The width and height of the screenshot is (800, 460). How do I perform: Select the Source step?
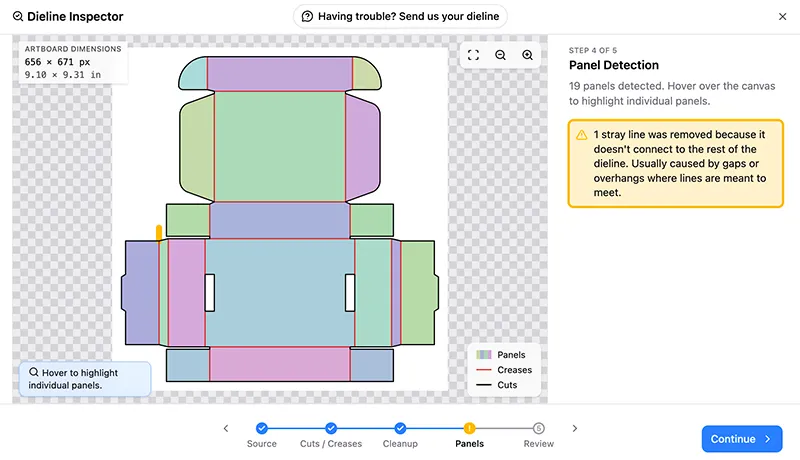[x=262, y=435]
